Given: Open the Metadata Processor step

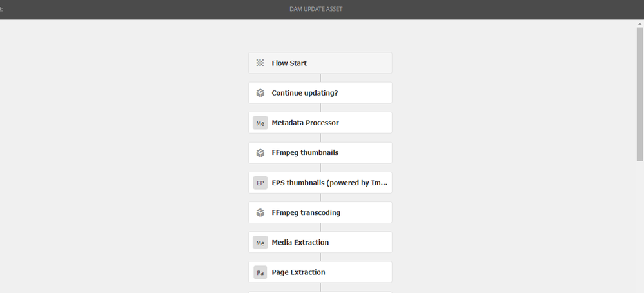Looking at the screenshot, I should (305, 123).
